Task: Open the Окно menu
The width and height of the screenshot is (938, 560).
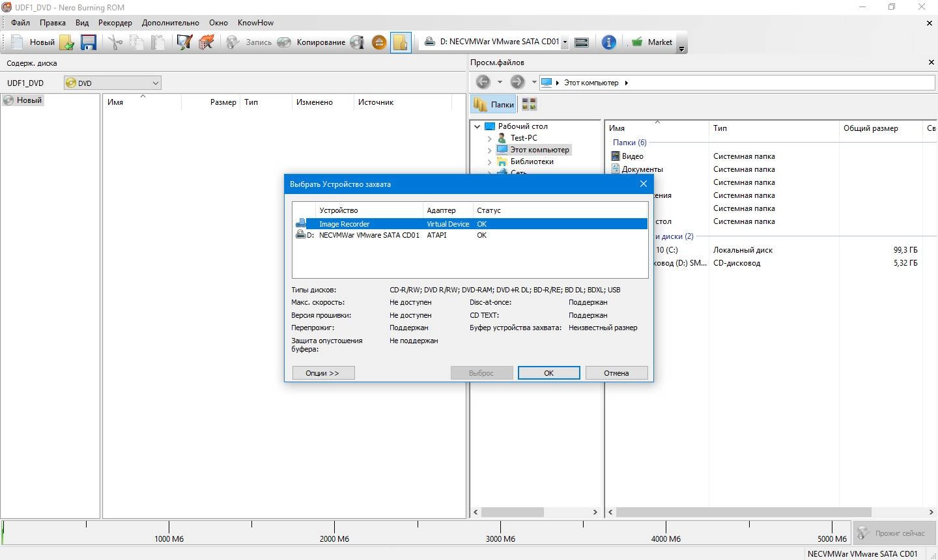Action: pos(218,22)
